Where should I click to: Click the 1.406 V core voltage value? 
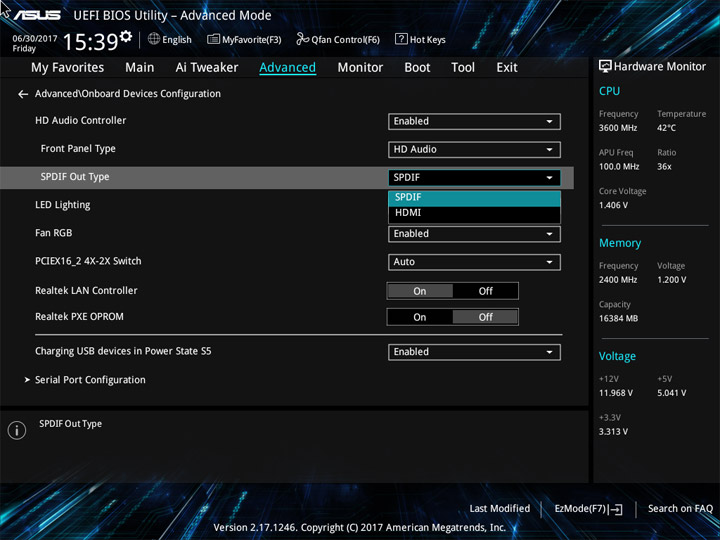(613, 205)
